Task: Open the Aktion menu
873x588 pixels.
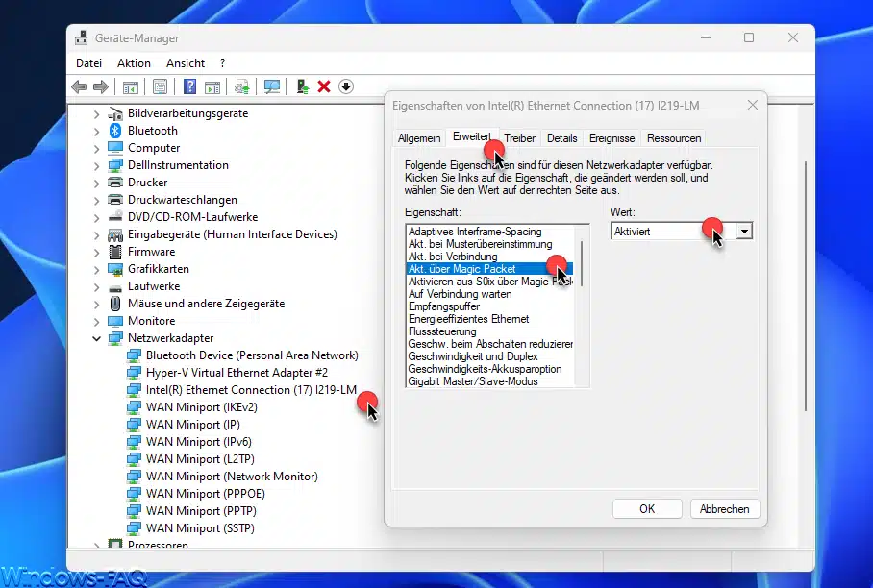Action: 134,63
